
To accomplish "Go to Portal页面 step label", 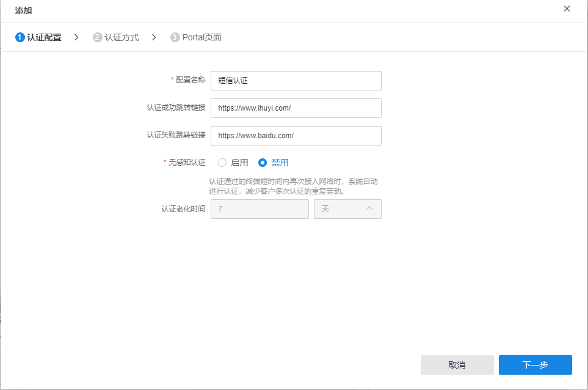I will (201, 37).
